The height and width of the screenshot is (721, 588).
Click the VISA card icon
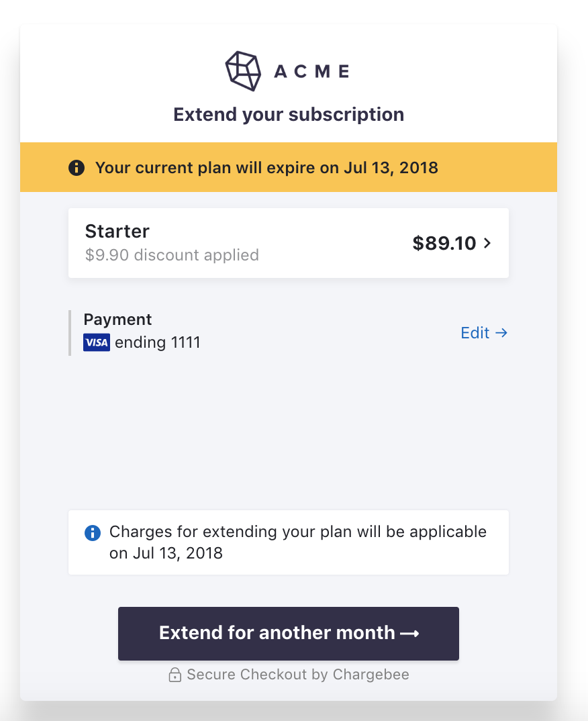coord(97,343)
